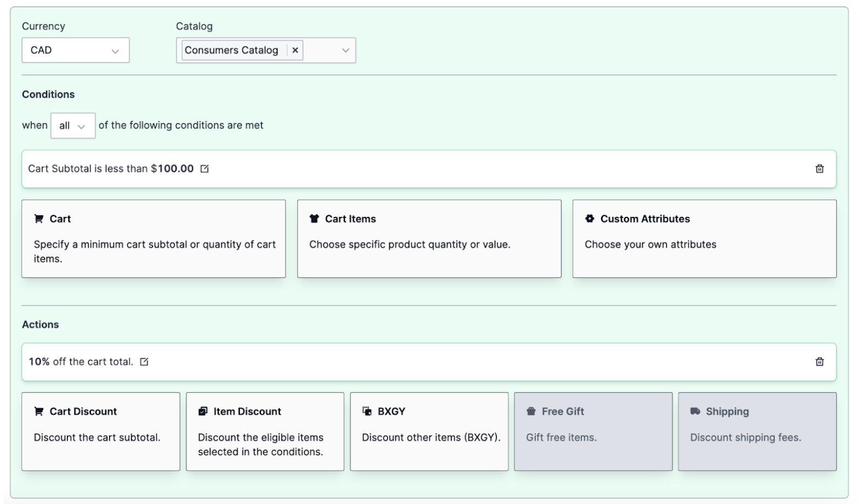Viewport: 862px width, 504px height.
Task: Add a Cart condition card
Action: coord(154,239)
